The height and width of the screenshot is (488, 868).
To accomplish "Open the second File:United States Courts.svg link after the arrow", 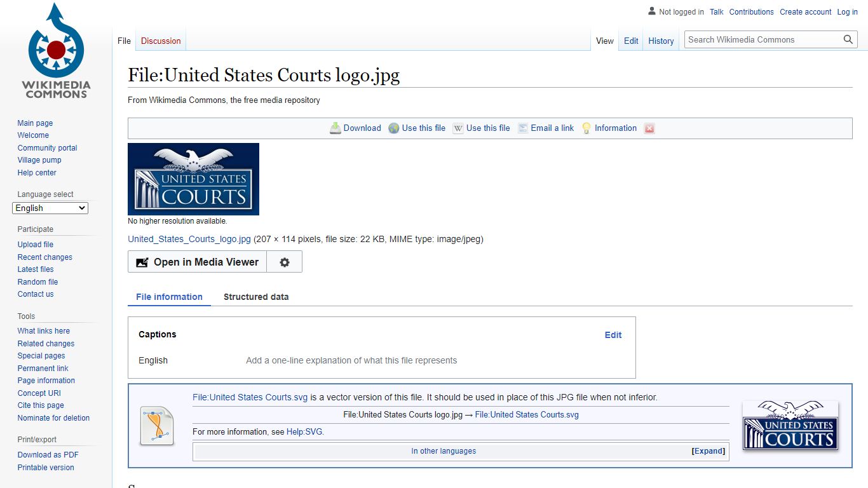I will pos(527,415).
